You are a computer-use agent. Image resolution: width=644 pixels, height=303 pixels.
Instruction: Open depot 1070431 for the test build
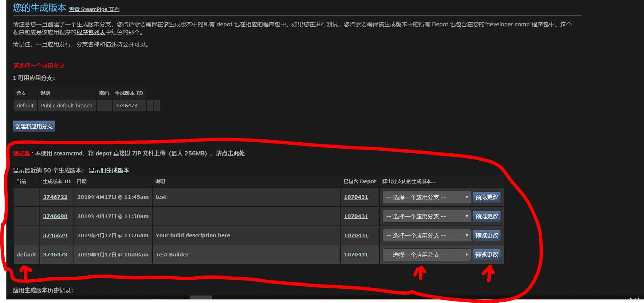click(x=356, y=197)
